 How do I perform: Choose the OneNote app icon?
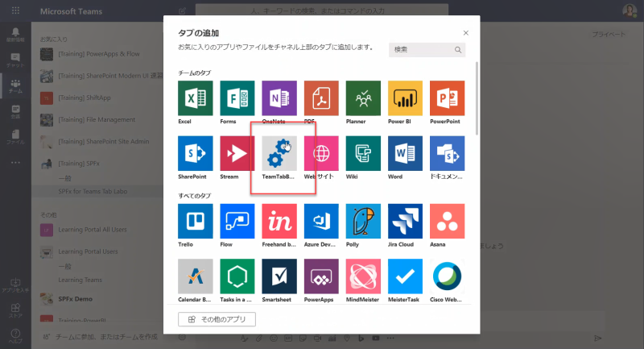pos(279,98)
